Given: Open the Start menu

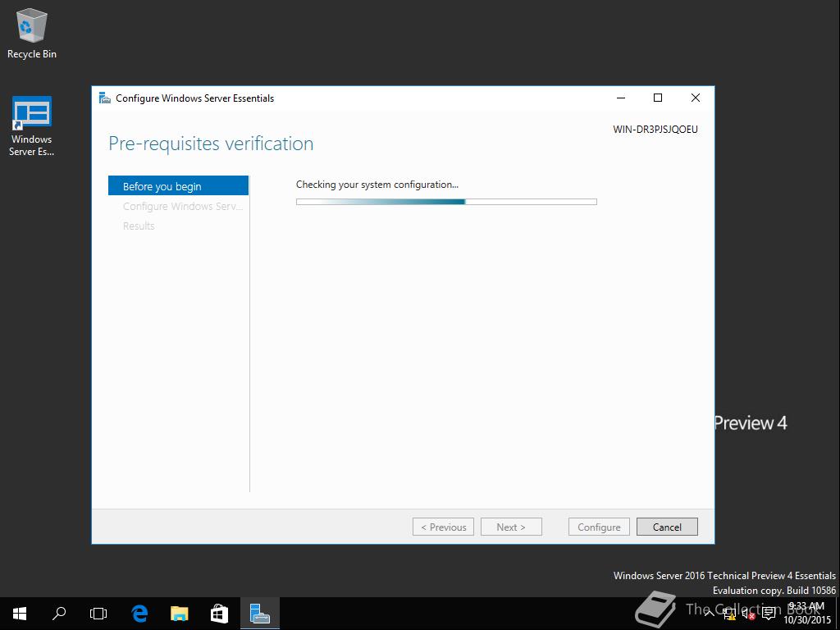Looking at the screenshot, I should [x=20, y=614].
